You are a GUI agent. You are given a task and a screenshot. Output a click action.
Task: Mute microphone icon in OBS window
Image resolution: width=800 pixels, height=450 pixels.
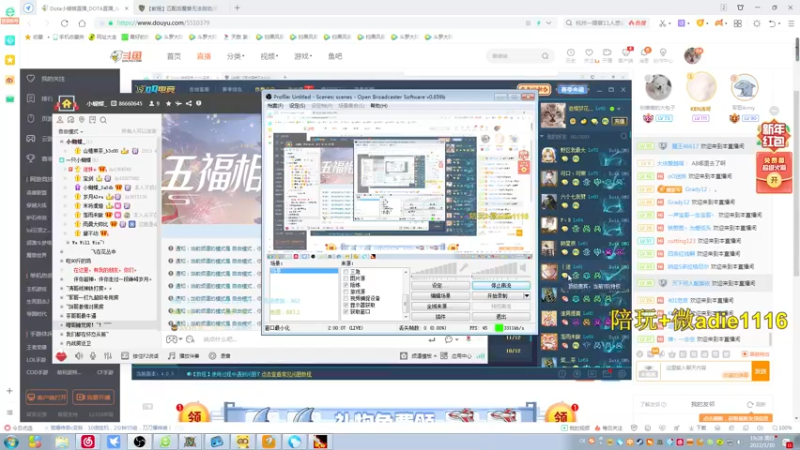(464, 268)
